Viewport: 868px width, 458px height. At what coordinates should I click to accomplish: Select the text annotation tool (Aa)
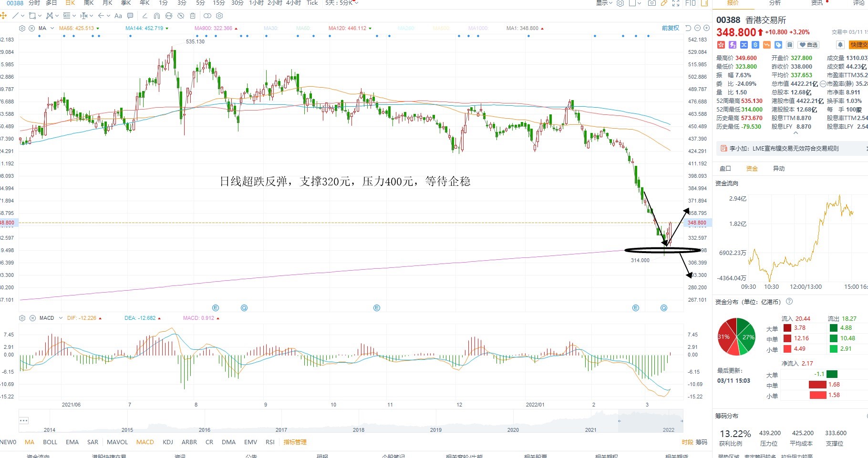coord(118,16)
